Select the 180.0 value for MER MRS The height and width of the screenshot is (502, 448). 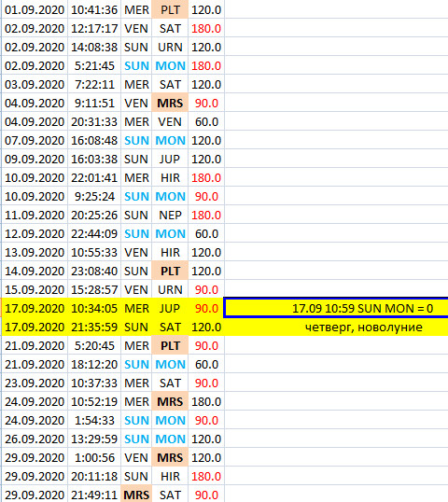(206, 401)
